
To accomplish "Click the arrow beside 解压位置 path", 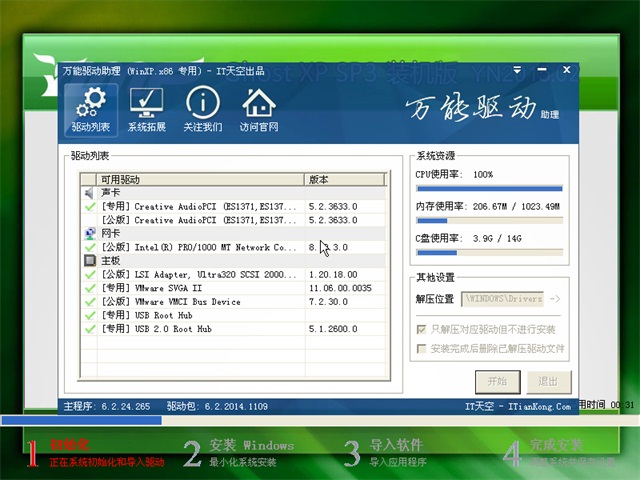I will click(555, 299).
